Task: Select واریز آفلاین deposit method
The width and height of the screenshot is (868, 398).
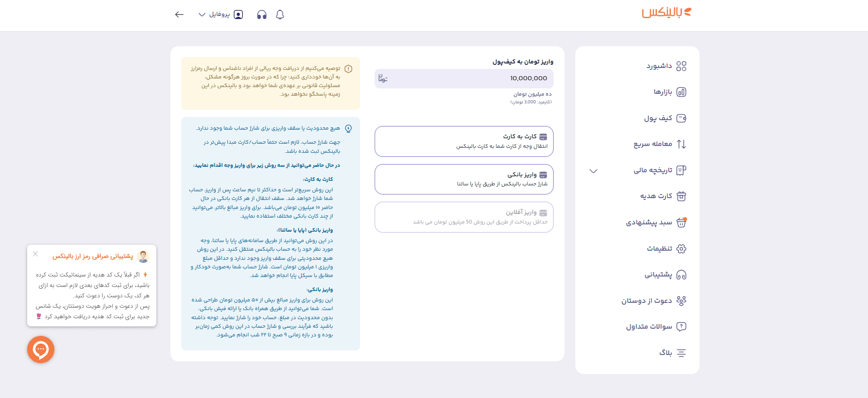Action: coord(464,217)
